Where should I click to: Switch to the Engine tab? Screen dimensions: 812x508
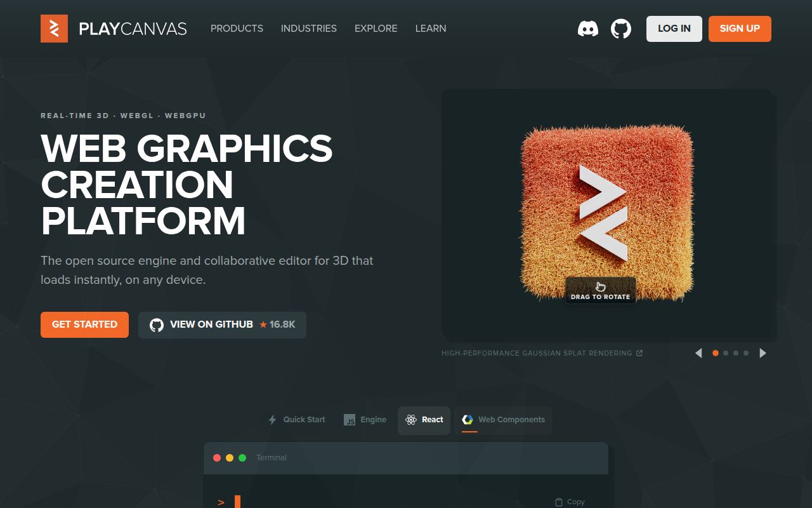coord(365,420)
